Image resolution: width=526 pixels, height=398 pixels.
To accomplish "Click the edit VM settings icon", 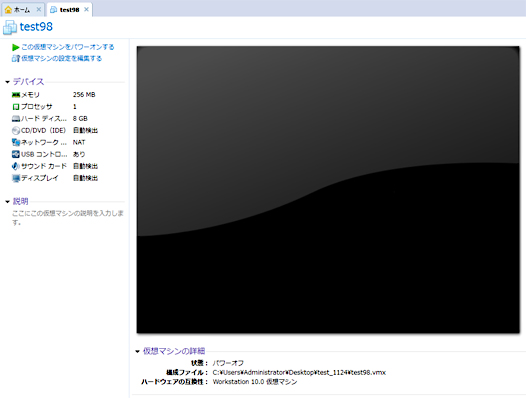I will coord(16,58).
